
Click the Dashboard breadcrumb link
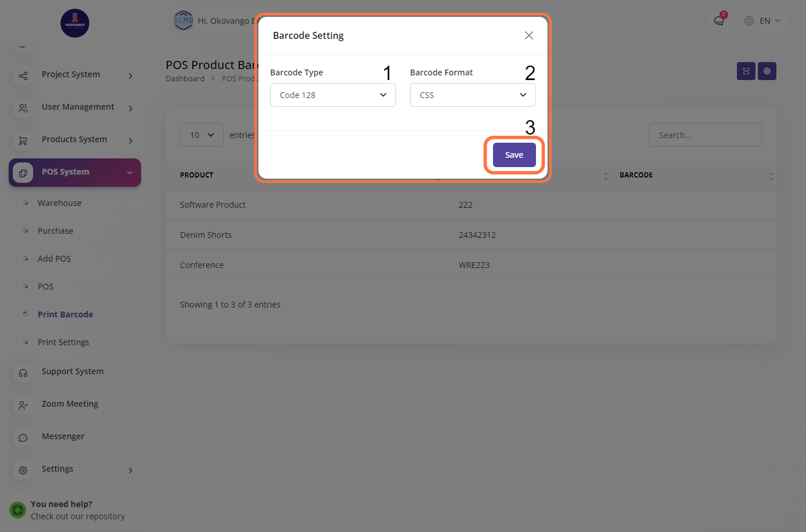[x=185, y=79]
